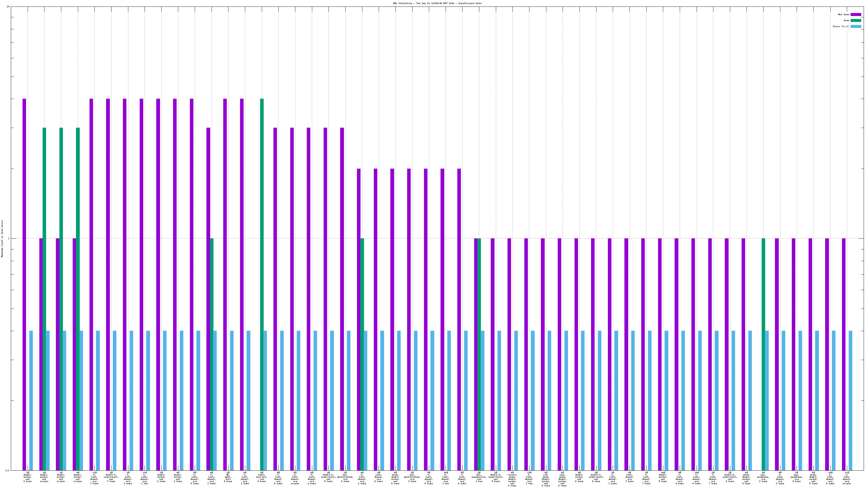Click the db.wpbl.info 4 hops label
Screen dimensions: 868x488
(x=228, y=477)
